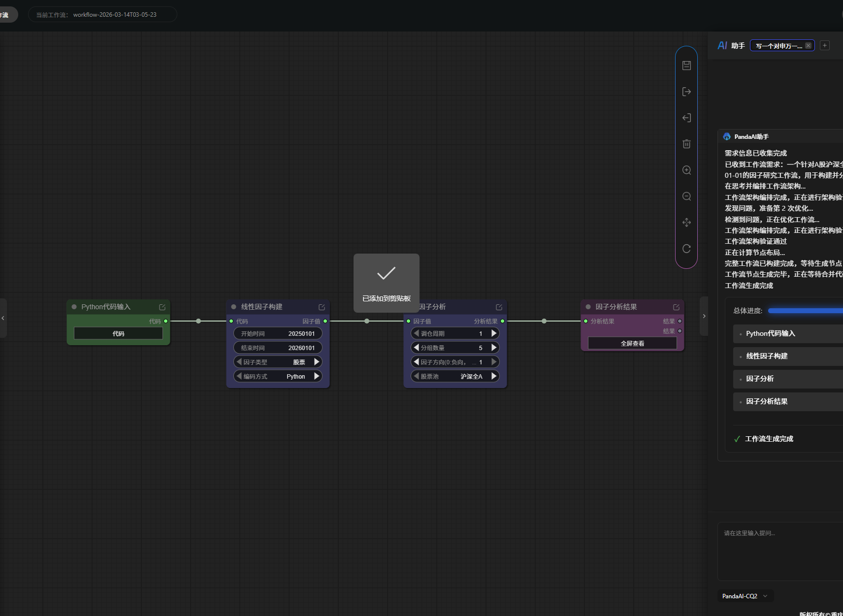Viewport: 843px width, 616px height.
Task: Increase 因子方向 value
Action: click(x=494, y=362)
